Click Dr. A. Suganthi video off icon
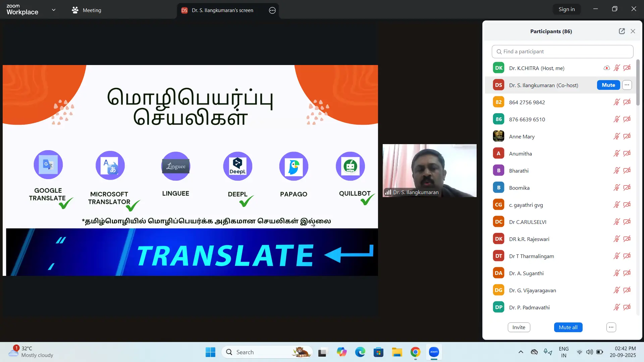Viewport: 644px width, 362px height. click(627, 273)
